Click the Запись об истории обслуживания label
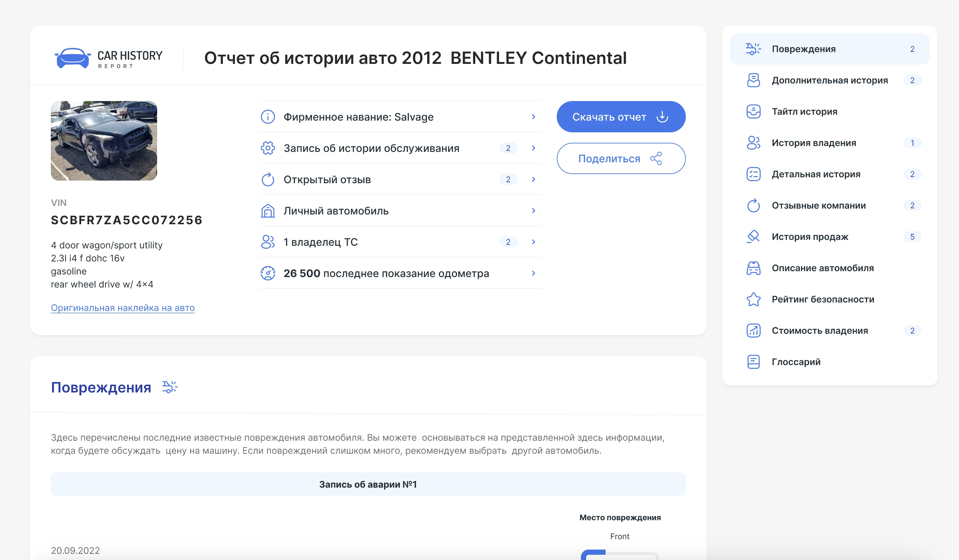Screen dimensions: 959x560 pos(371,148)
